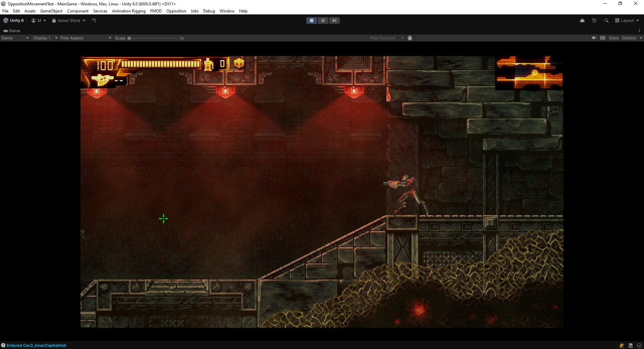Open the Assets menu

click(30, 11)
